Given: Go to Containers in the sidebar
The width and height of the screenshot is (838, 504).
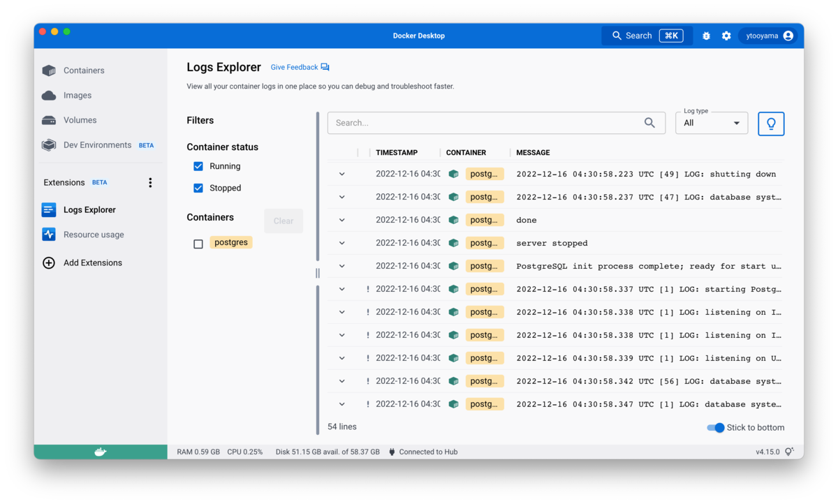Looking at the screenshot, I should tap(84, 71).
